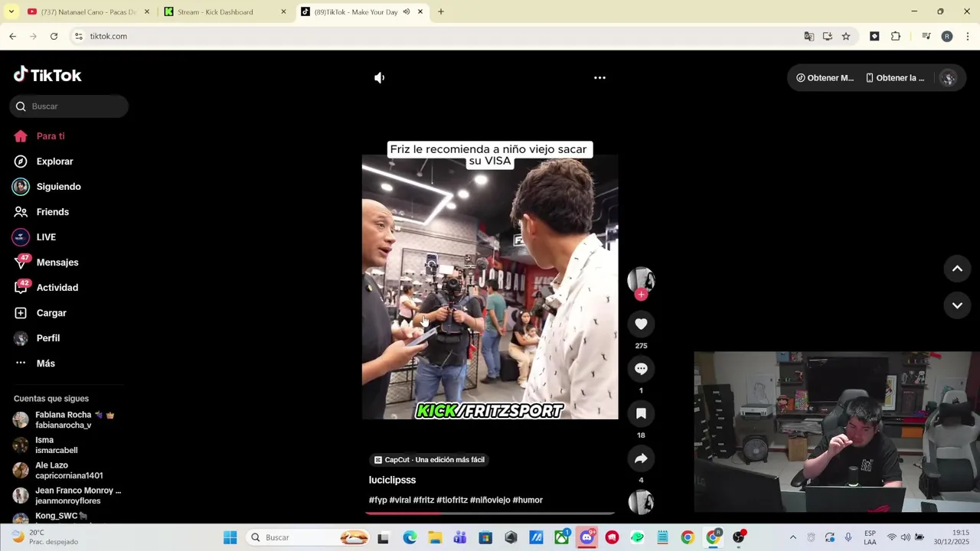This screenshot has height=551, width=980.
Task: Open profile avatar in TikTok header
Action: pos(949,78)
